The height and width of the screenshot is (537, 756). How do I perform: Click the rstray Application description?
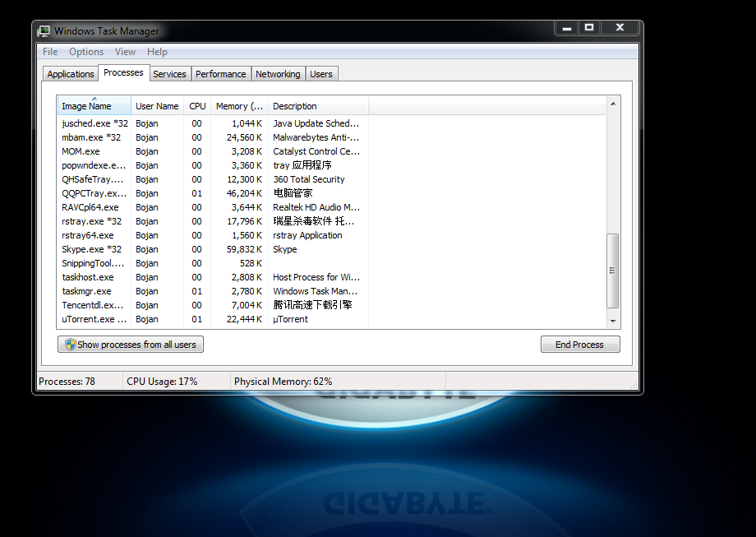coord(307,235)
